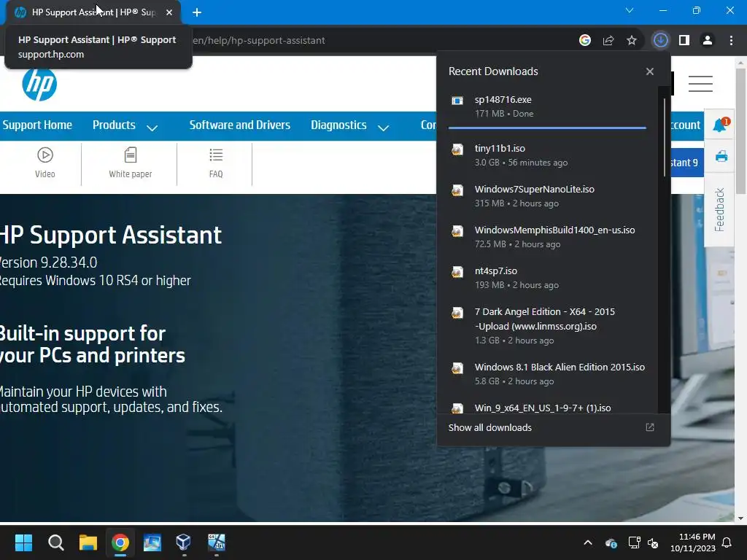This screenshot has width=747, height=560.
Task: Click the muted volume tray icon
Action: click(x=653, y=542)
